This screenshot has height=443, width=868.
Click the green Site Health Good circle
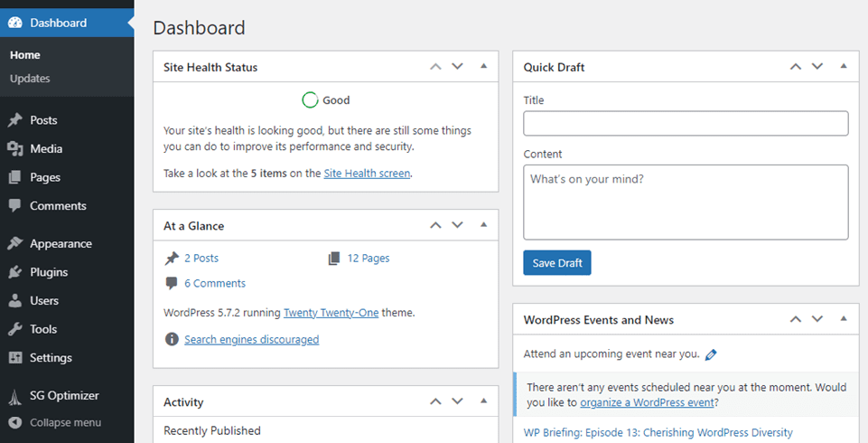(310, 100)
